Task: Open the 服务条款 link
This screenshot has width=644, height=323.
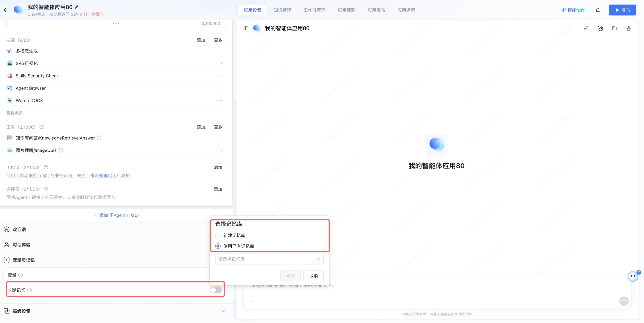Action: pos(447,314)
